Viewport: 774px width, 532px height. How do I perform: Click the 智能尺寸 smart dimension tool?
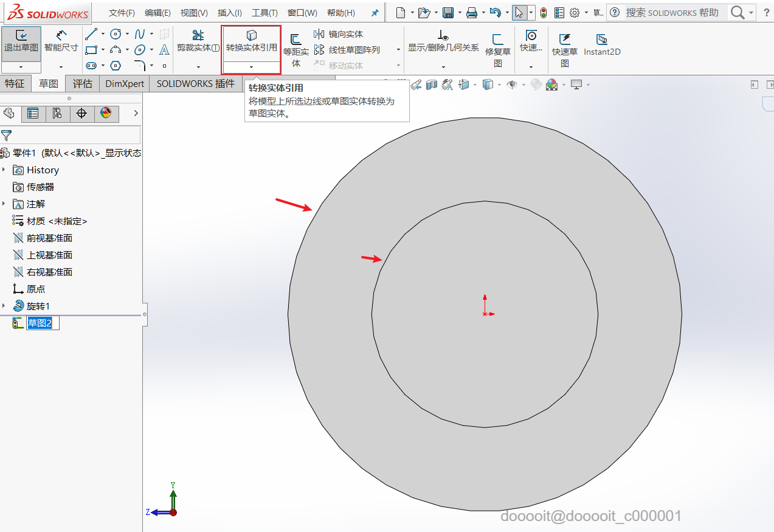[61, 41]
